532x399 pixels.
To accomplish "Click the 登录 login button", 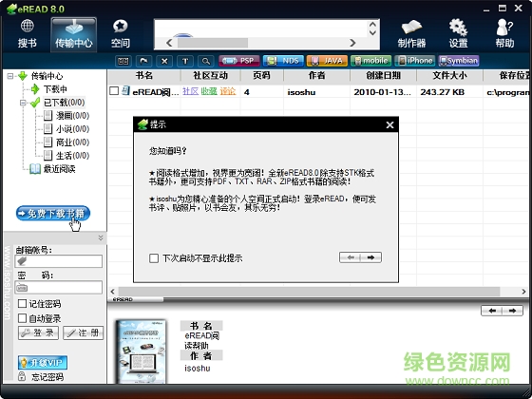I will tap(38, 332).
